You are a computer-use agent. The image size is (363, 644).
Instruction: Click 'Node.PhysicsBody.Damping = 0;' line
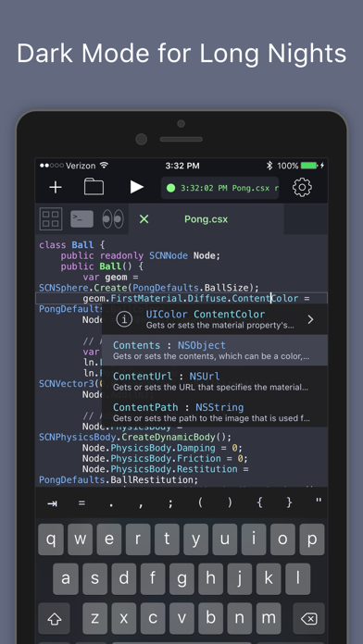pos(162,448)
